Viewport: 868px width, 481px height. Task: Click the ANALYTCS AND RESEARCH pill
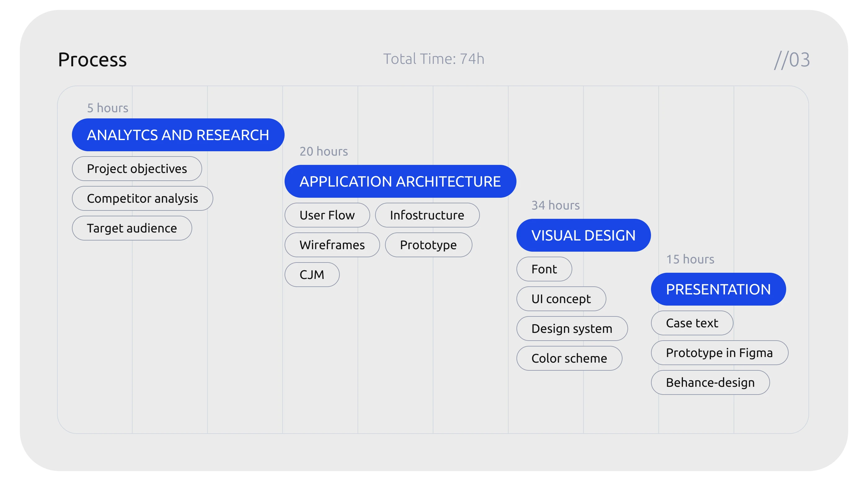(x=178, y=135)
